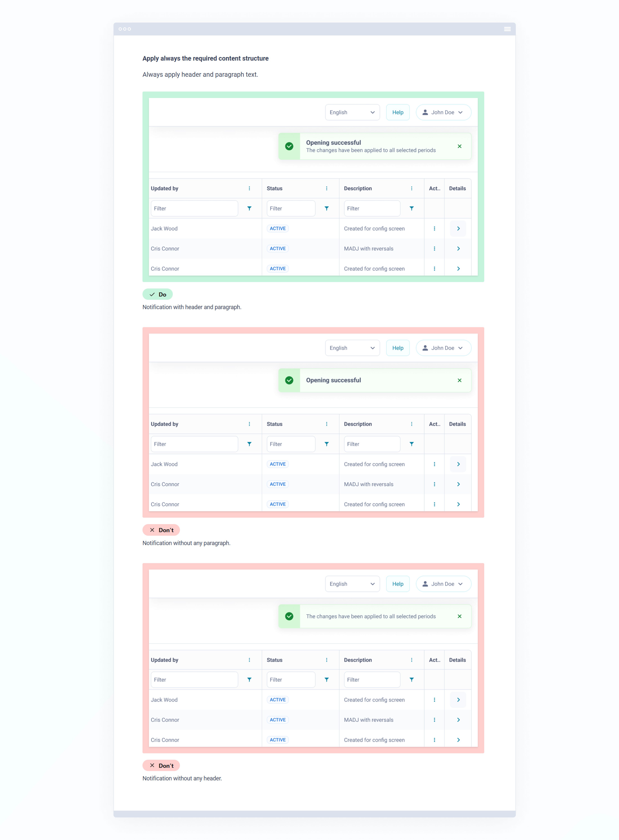Open the Description column menu in the bottom table

411,660
